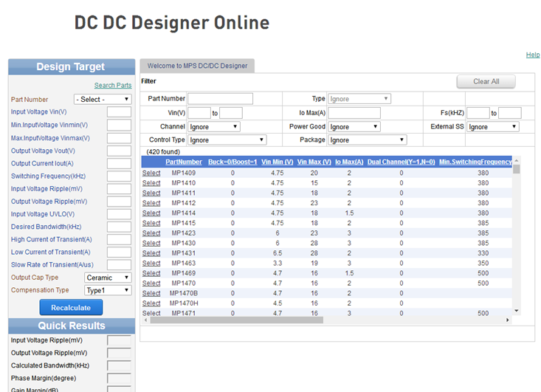Click Select link for MP1412
The image size is (541, 392).
coord(151,203)
